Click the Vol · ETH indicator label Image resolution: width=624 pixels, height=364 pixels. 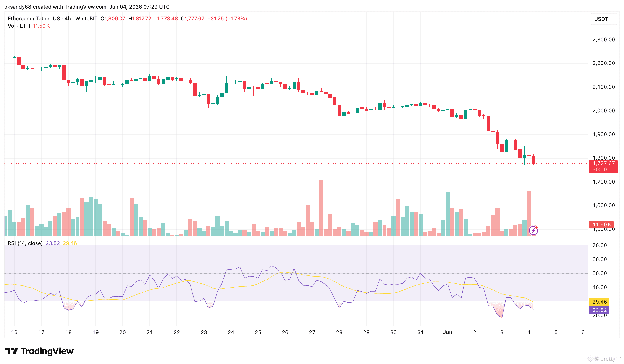(x=19, y=26)
